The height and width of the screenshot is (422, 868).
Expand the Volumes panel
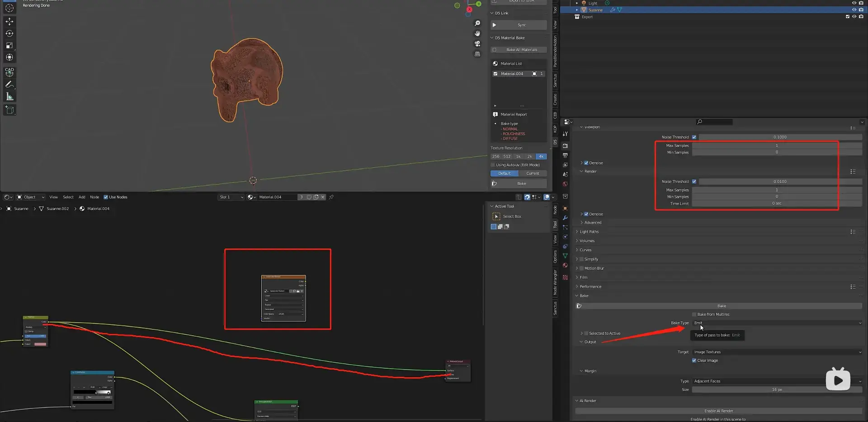coord(587,241)
